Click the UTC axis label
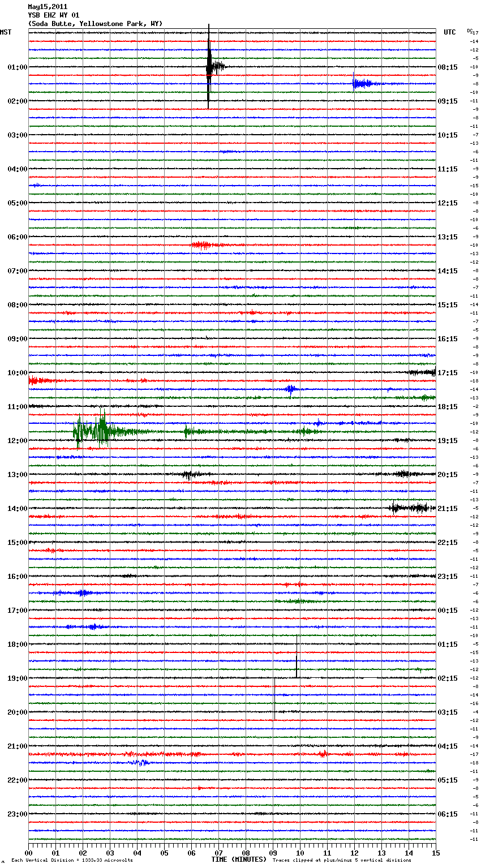481x868 pixels. [x=450, y=32]
